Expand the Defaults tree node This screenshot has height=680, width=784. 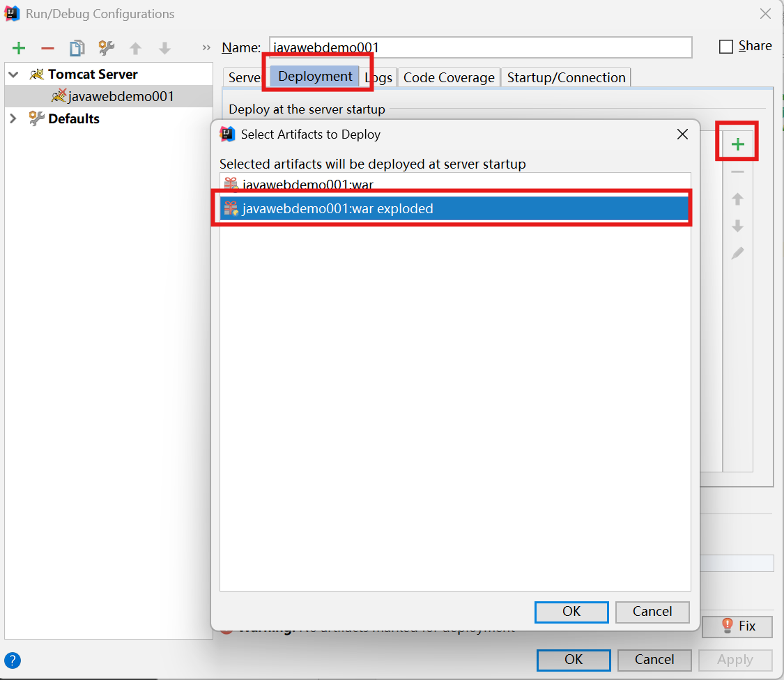coord(13,118)
